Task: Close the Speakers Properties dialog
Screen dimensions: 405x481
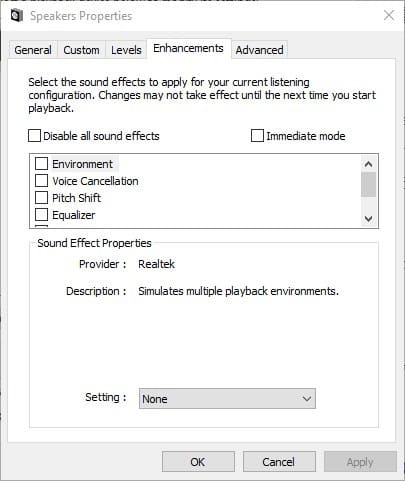Action: tap(389, 15)
